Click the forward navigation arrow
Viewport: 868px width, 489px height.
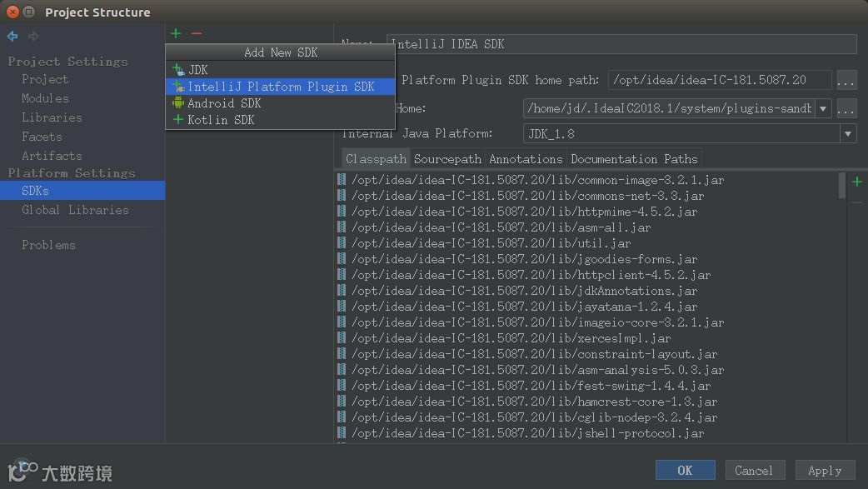click(x=33, y=37)
